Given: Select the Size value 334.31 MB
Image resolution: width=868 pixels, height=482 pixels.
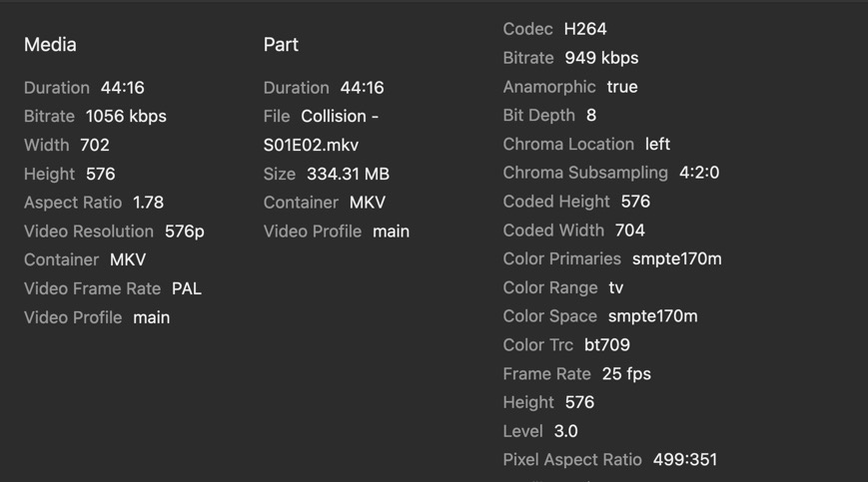Looking at the screenshot, I should coord(348,175).
